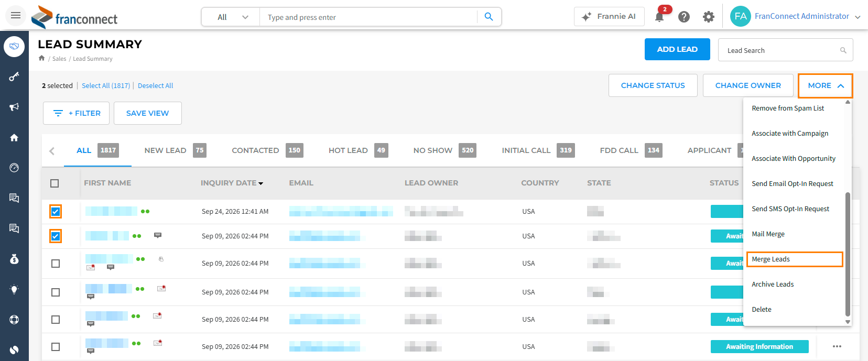Open the All search scope dropdown
This screenshot has height=361, width=868.
[x=231, y=17]
